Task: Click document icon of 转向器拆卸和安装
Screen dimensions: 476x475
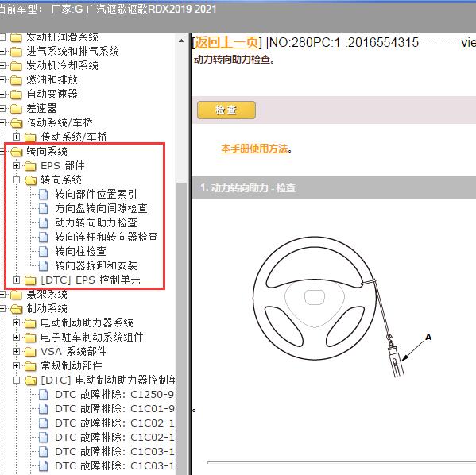Action: (x=44, y=265)
